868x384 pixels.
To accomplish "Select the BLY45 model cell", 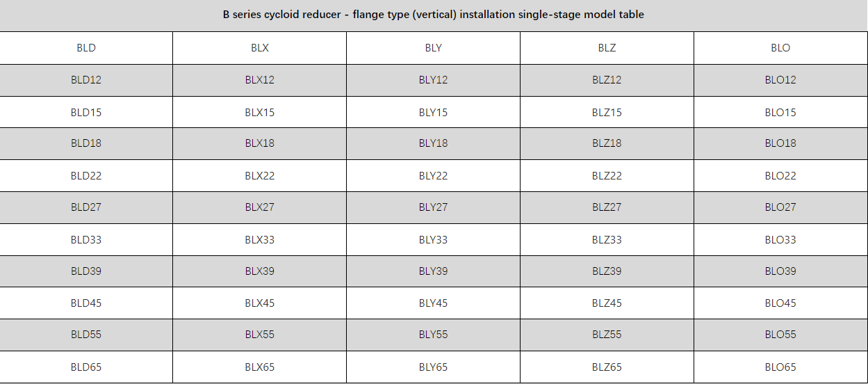I will pyautogui.click(x=433, y=303).
